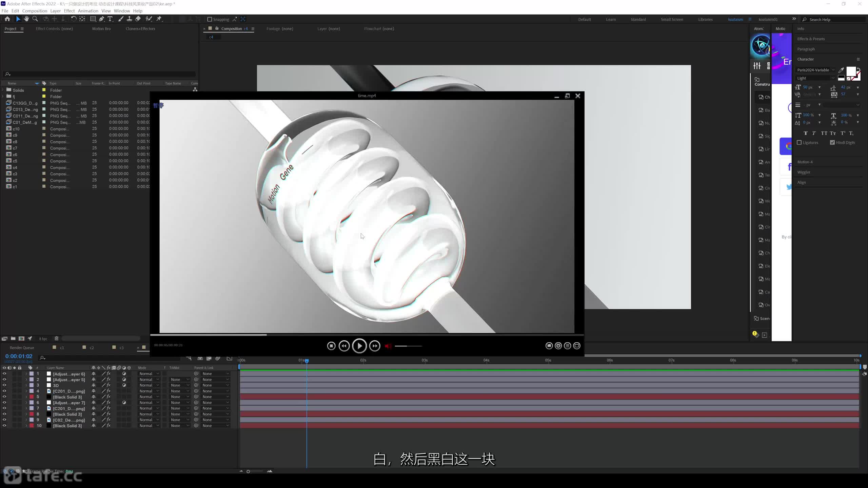Open blending Mode dropdown for layer 10
The image size is (868, 488).
[x=149, y=426]
